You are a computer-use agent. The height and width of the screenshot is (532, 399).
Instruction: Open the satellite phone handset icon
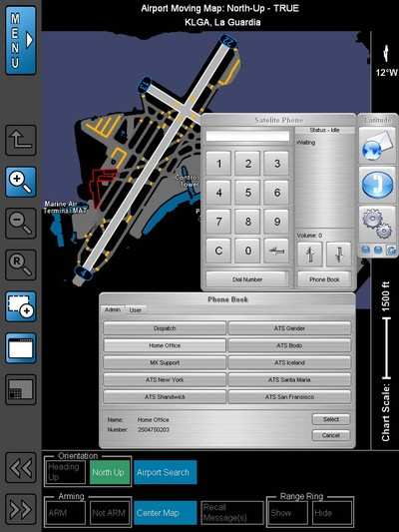[x=377, y=185]
